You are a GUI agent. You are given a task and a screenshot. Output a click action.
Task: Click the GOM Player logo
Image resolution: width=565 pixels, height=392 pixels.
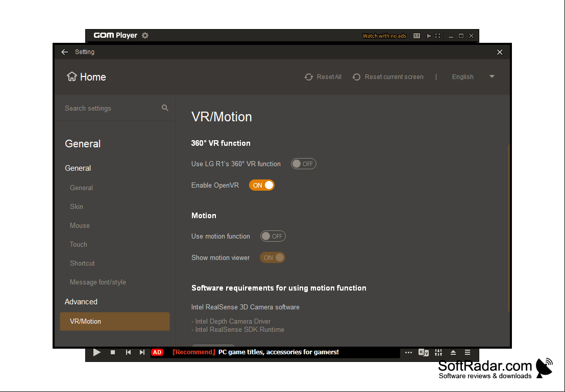pos(115,35)
